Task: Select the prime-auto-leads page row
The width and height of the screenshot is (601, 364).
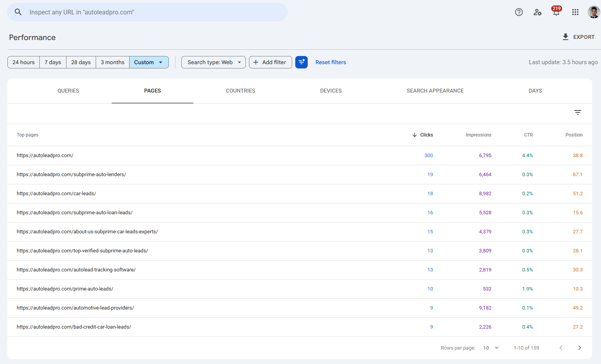Action: pos(300,289)
